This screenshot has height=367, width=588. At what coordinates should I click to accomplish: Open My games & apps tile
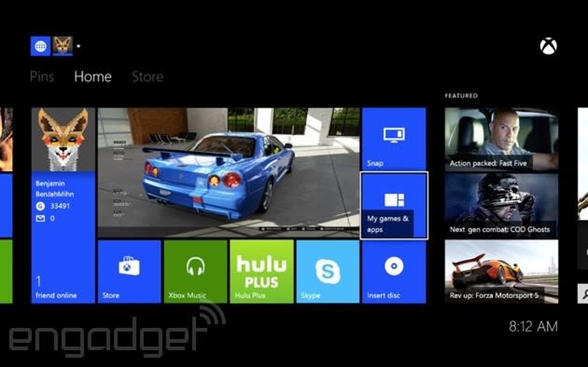pos(394,205)
